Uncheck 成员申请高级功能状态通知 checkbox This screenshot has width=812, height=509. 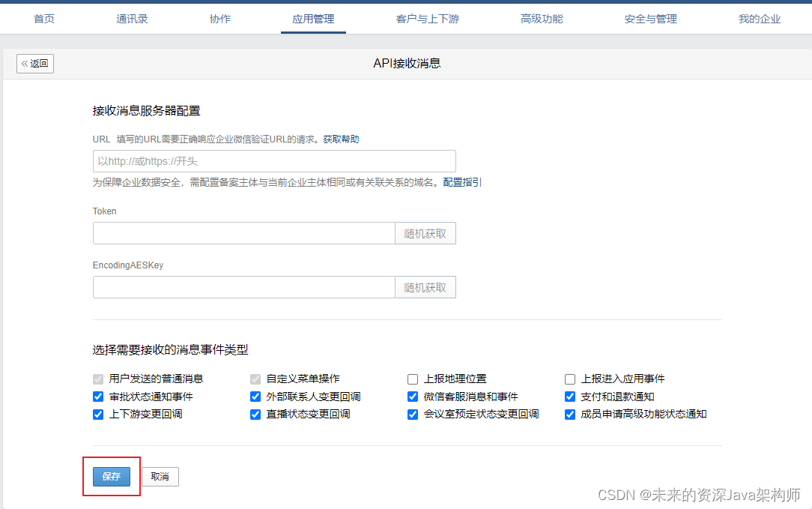(569, 414)
